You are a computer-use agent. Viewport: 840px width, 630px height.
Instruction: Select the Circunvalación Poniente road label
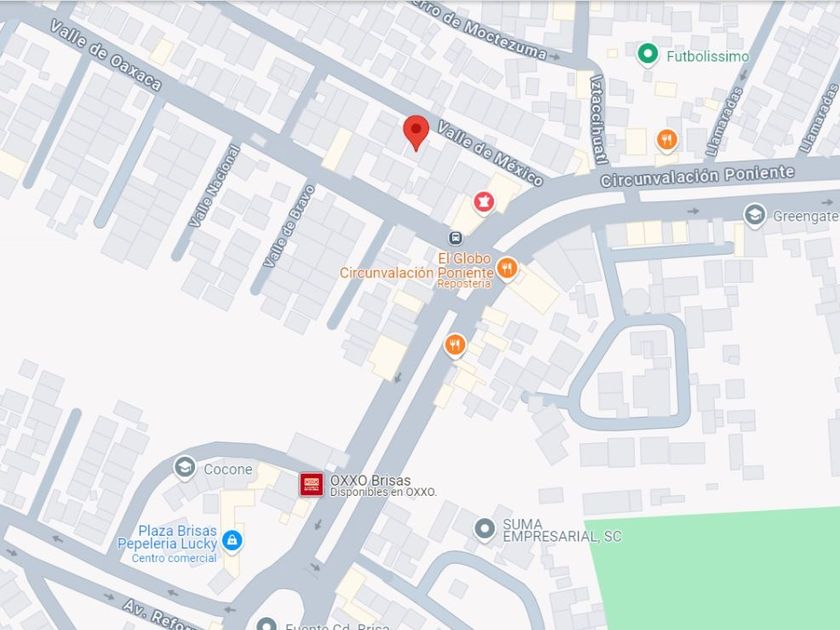(x=697, y=176)
